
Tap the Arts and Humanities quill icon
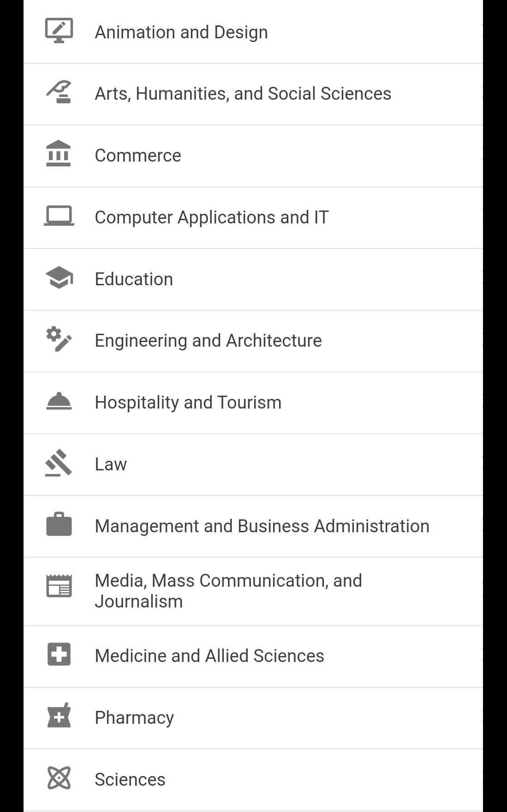(x=59, y=92)
